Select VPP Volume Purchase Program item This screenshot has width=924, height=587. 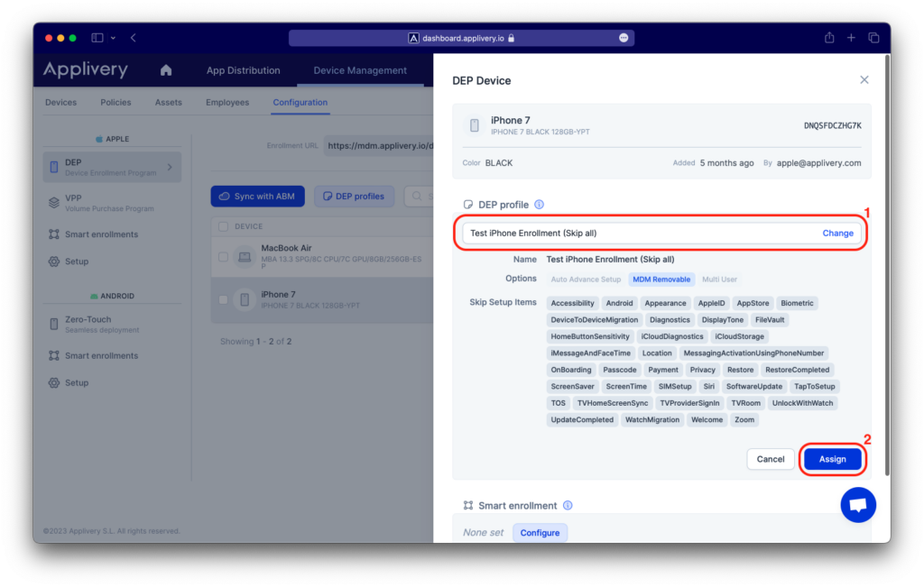(x=112, y=203)
